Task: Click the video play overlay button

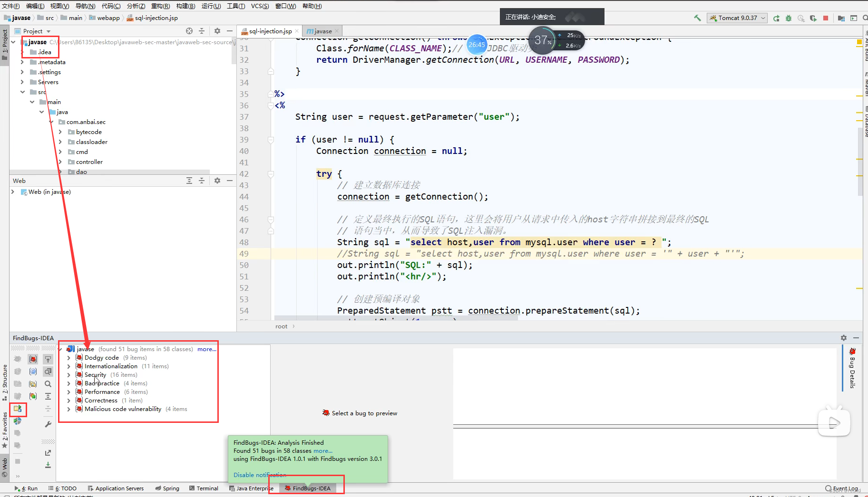Action: click(834, 422)
